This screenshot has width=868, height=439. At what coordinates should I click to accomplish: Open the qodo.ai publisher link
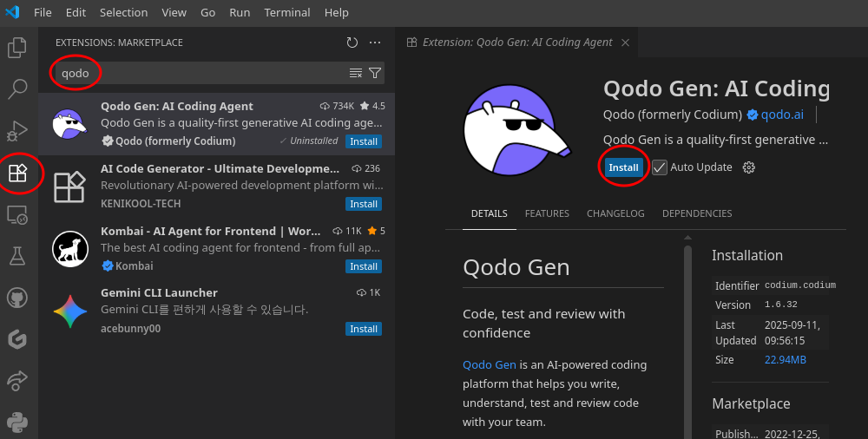click(782, 115)
